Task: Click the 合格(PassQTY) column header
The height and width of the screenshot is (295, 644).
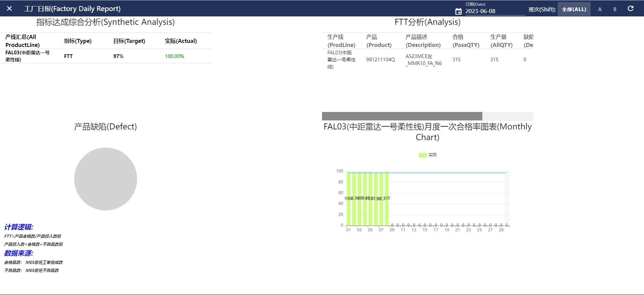Action: [466, 41]
